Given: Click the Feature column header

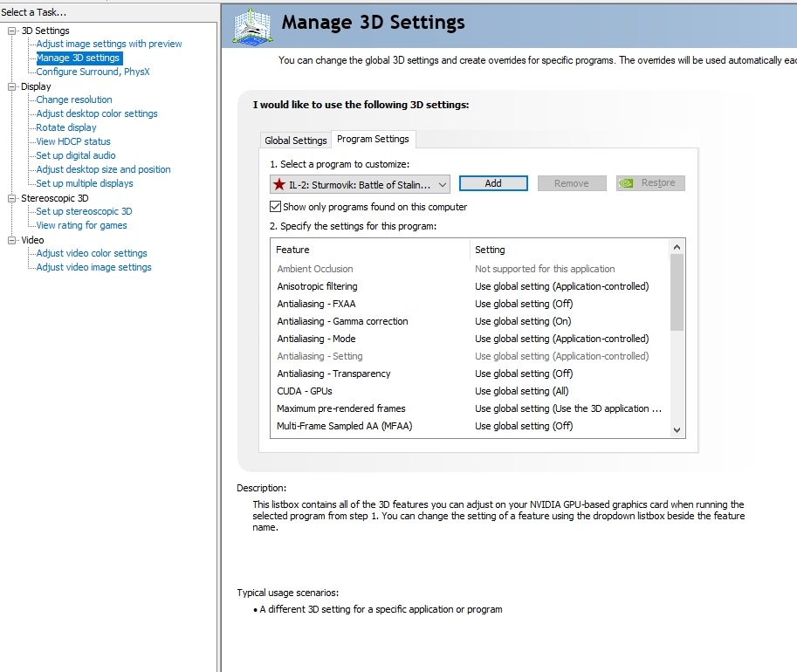Looking at the screenshot, I should [x=370, y=250].
